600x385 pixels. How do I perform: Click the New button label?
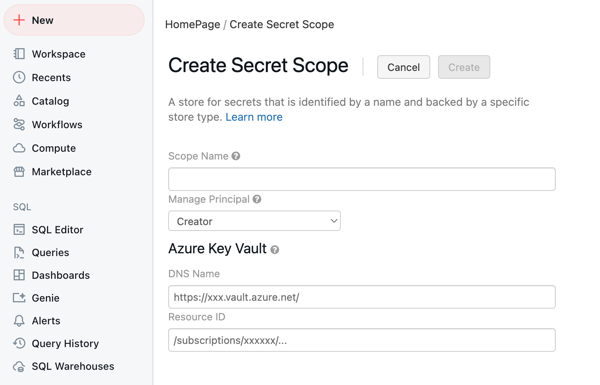click(x=42, y=20)
